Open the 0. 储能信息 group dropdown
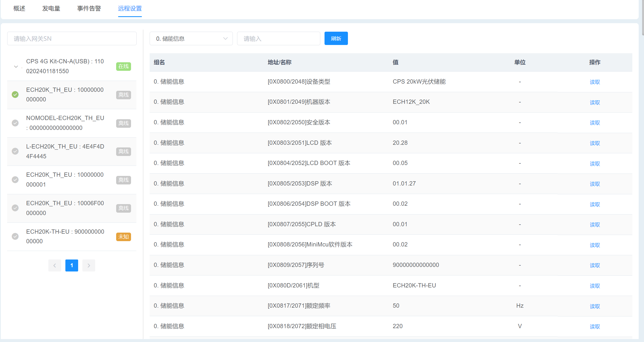 (191, 39)
